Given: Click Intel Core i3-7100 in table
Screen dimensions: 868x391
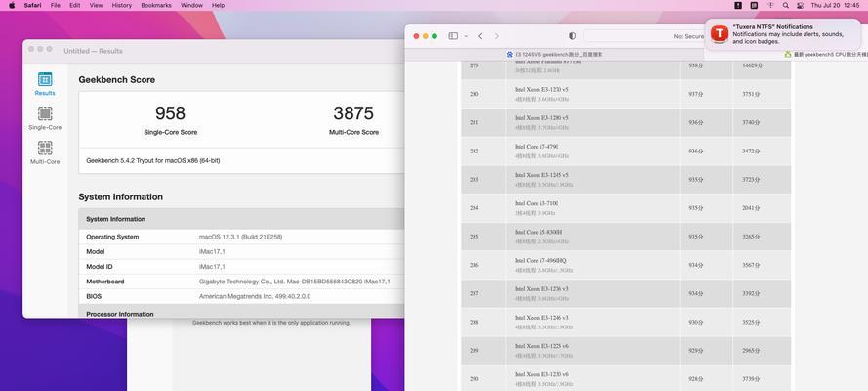Looking at the screenshot, I should point(536,203).
